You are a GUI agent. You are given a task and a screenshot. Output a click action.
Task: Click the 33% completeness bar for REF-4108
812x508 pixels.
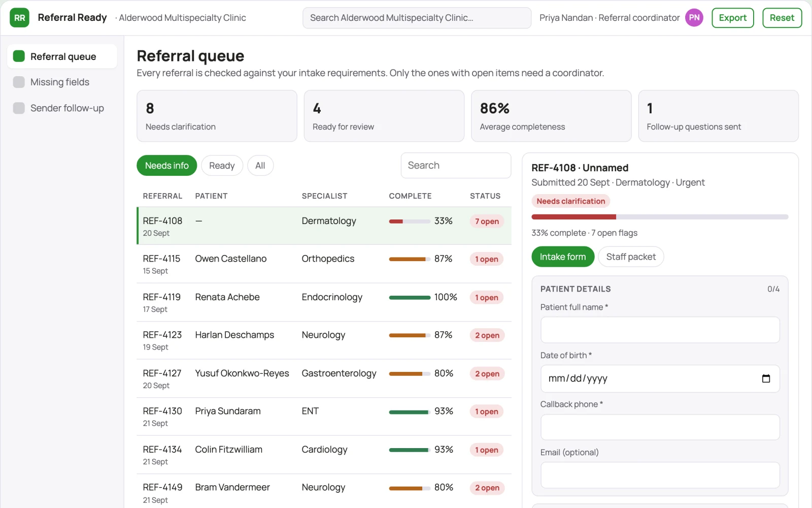coord(410,221)
